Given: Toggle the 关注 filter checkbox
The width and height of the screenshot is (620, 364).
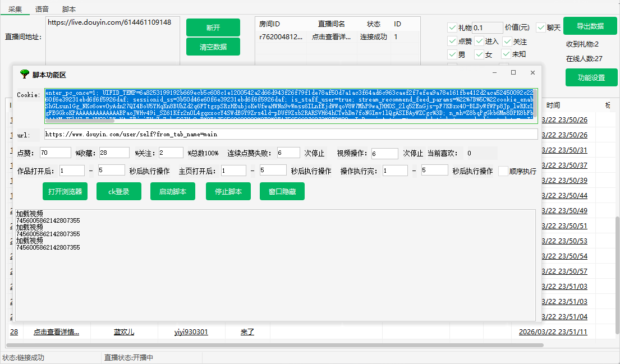Looking at the screenshot, I should pyautogui.click(x=507, y=42).
